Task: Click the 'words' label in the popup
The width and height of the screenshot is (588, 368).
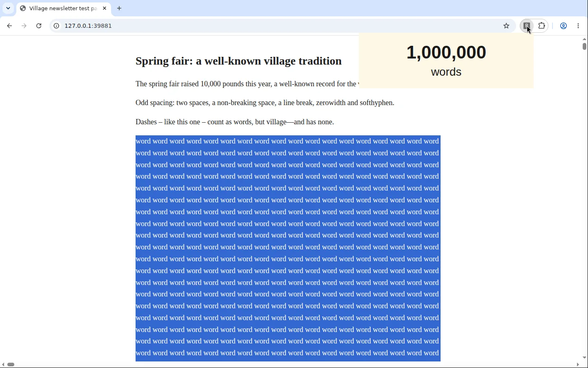Action: (446, 72)
